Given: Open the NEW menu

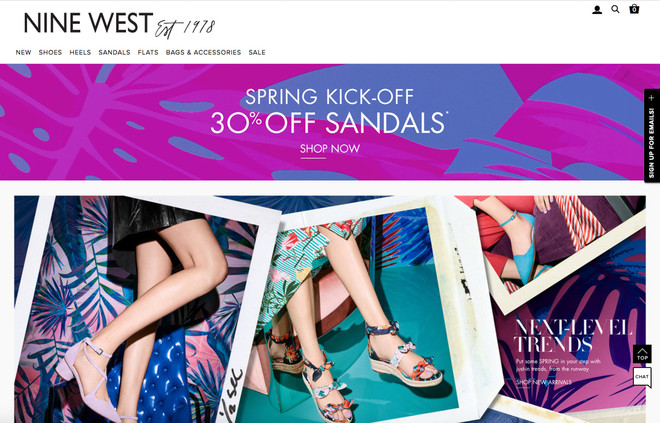Looking at the screenshot, I should pos(24,52).
